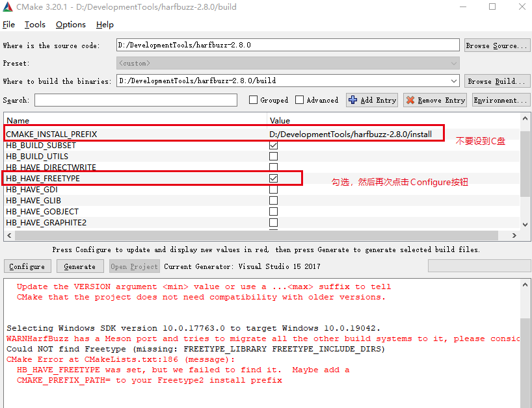532x408 pixels.
Task: Click the Environment button
Action: pos(501,100)
